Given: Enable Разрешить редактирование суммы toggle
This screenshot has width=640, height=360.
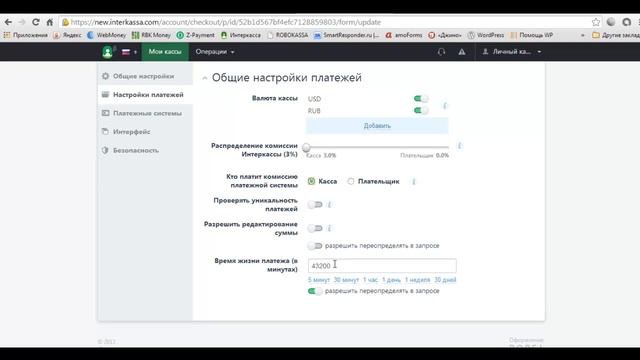Looking at the screenshot, I should click(315, 228).
